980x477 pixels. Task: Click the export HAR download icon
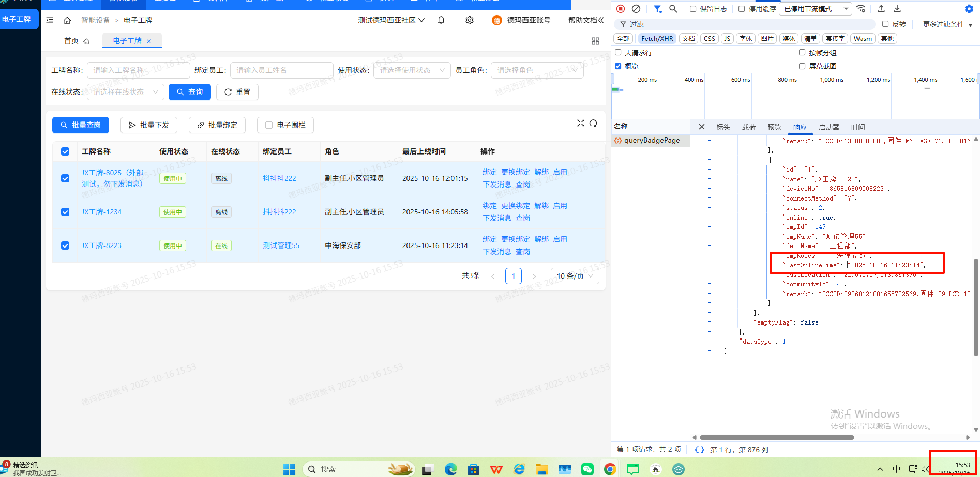[897, 9]
